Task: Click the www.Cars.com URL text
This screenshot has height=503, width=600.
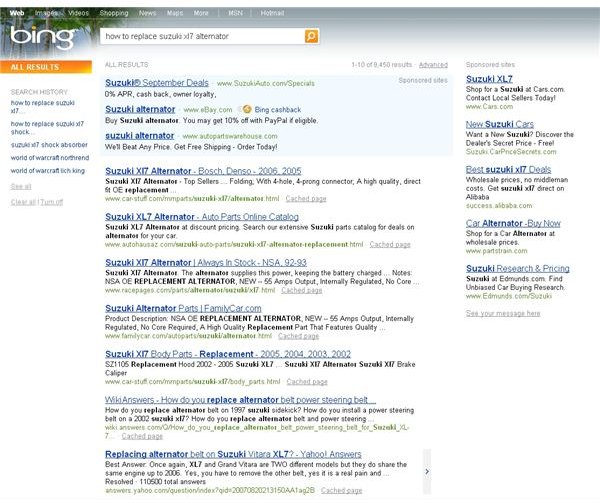Action: (x=489, y=107)
